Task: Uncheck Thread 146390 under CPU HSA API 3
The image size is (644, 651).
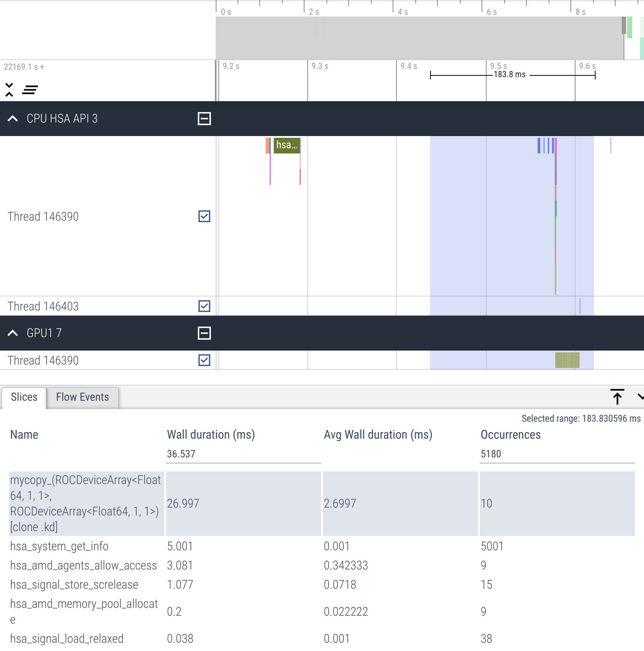Action: (204, 216)
